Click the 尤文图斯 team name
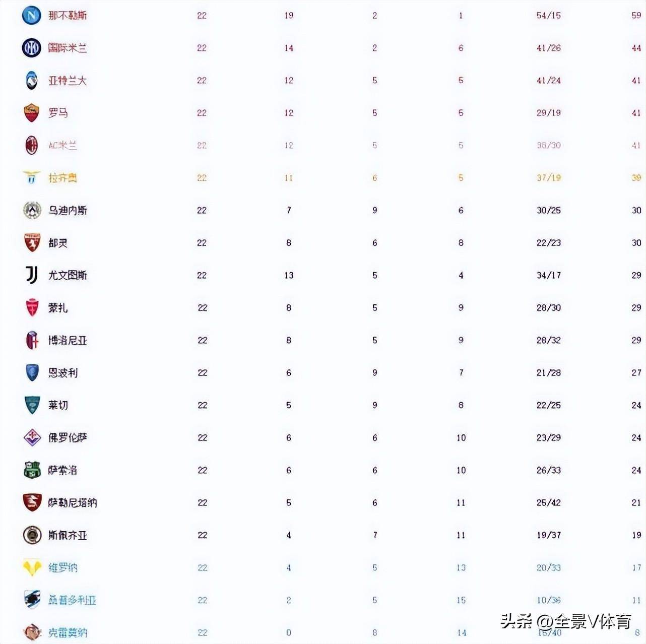This screenshot has width=646, height=644. click(x=68, y=275)
